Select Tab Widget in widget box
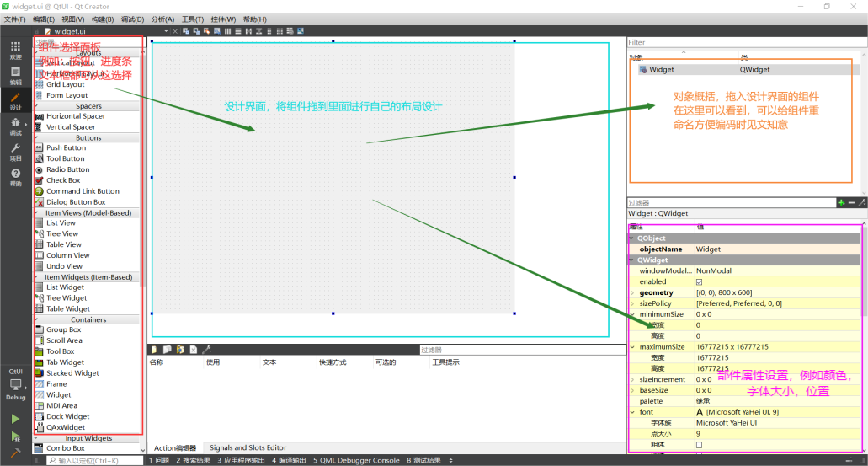The image size is (868, 466). [x=66, y=362]
